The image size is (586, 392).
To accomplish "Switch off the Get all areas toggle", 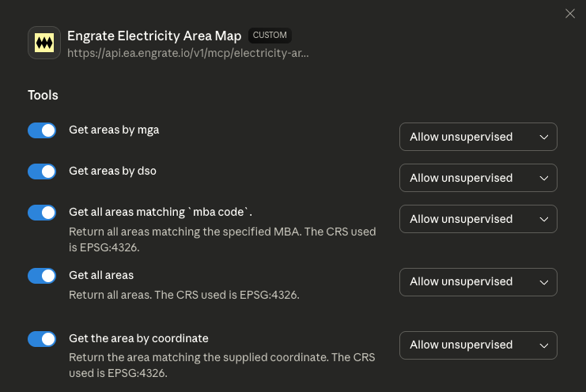I will (x=42, y=276).
